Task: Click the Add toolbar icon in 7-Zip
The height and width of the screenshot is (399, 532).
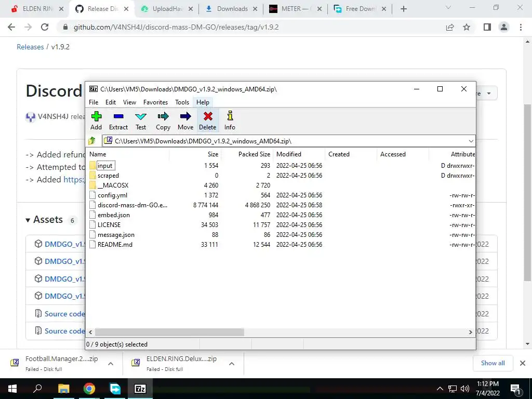Action: point(96,121)
